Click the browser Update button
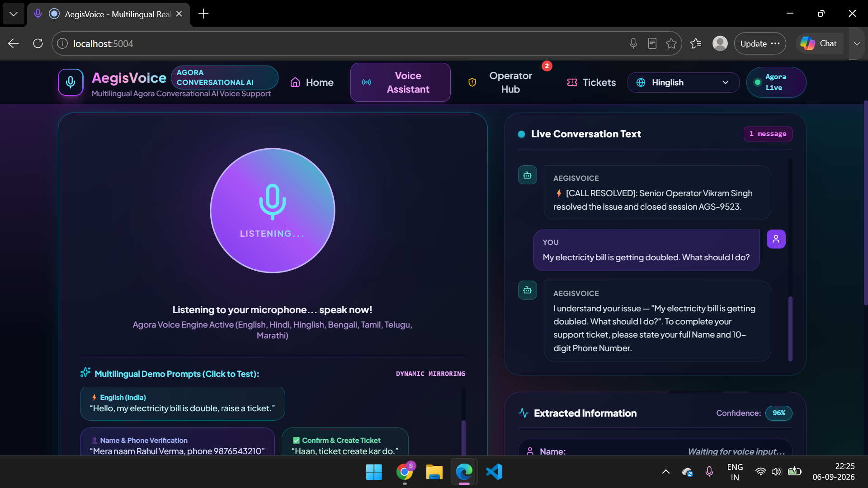Image resolution: width=868 pixels, height=488 pixels. pyautogui.click(x=759, y=43)
